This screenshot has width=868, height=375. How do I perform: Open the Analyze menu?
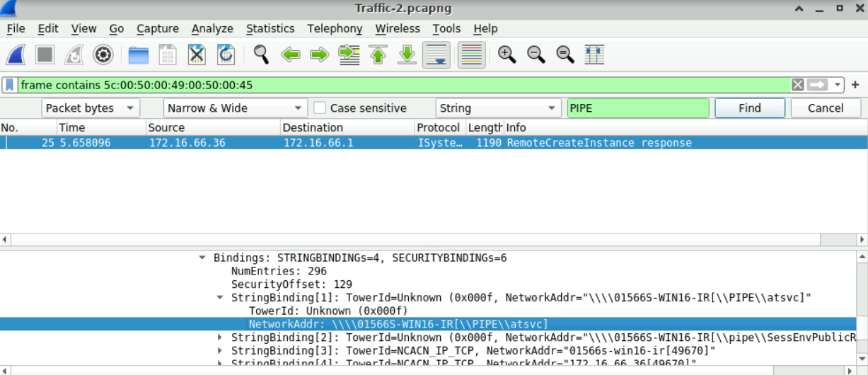(212, 28)
